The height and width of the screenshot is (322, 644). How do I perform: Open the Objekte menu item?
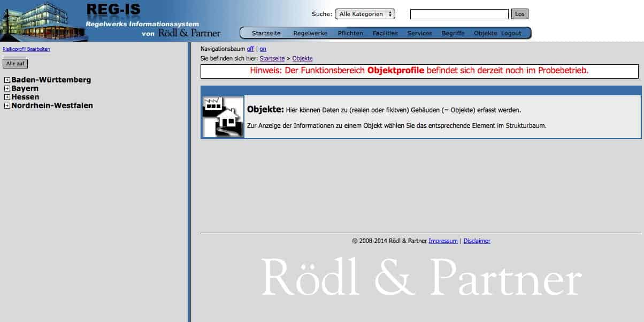click(x=485, y=33)
